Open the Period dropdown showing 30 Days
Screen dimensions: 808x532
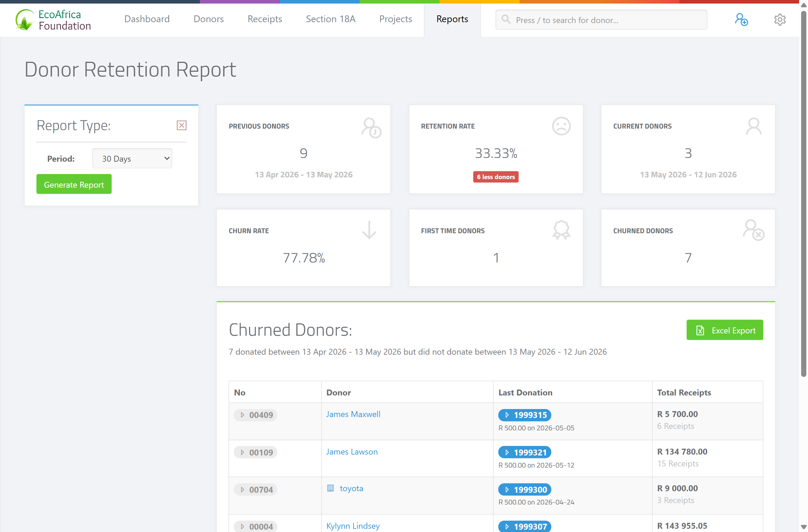tap(132, 158)
